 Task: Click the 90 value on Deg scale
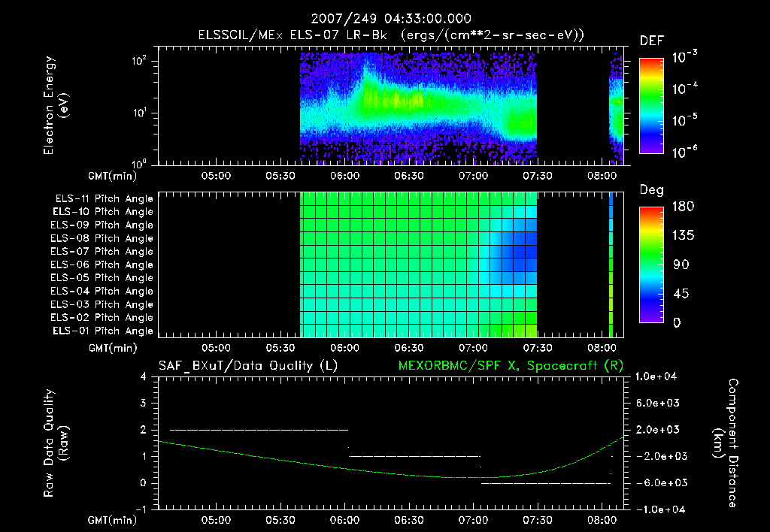[x=681, y=264]
